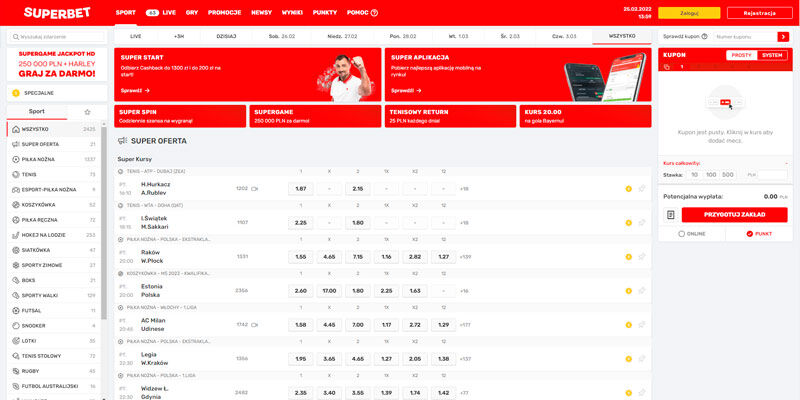800x400 pixels.
Task: Open the Super Spin promo tile
Action: coord(180,116)
